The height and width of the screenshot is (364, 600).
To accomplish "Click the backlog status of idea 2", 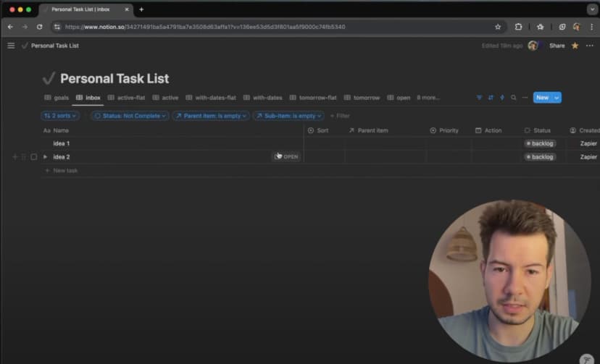I will 540,157.
